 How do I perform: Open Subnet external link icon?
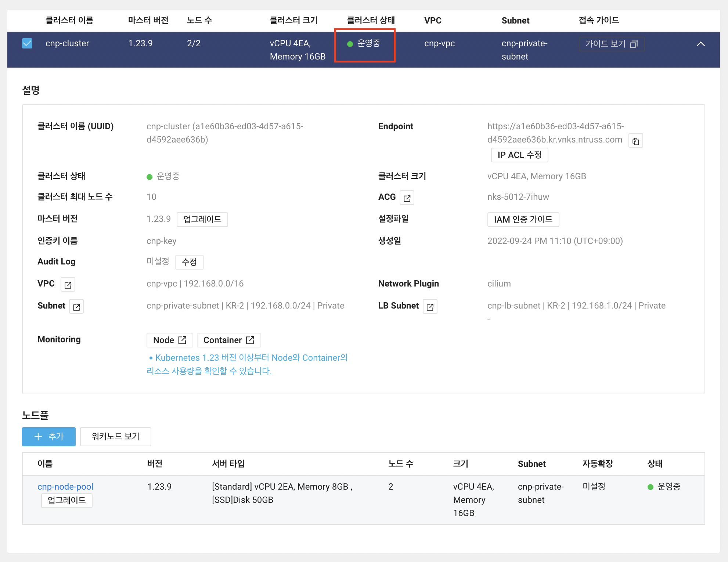[76, 307]
